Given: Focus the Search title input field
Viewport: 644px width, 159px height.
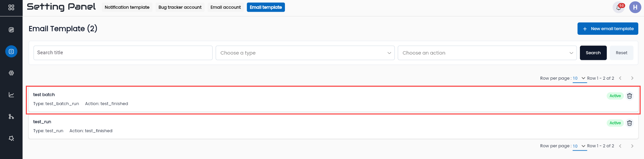Looking at the screenshot, I should click(123, 53).
